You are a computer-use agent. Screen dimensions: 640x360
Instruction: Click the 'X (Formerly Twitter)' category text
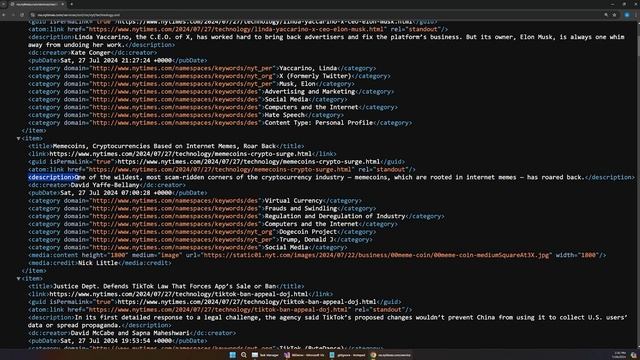(315, 76)
